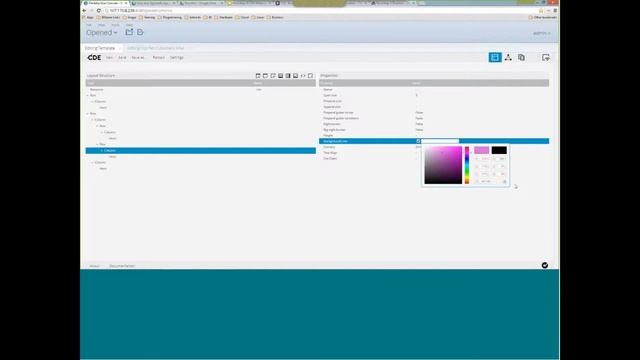Select the Height property row

tap(434, 135)
